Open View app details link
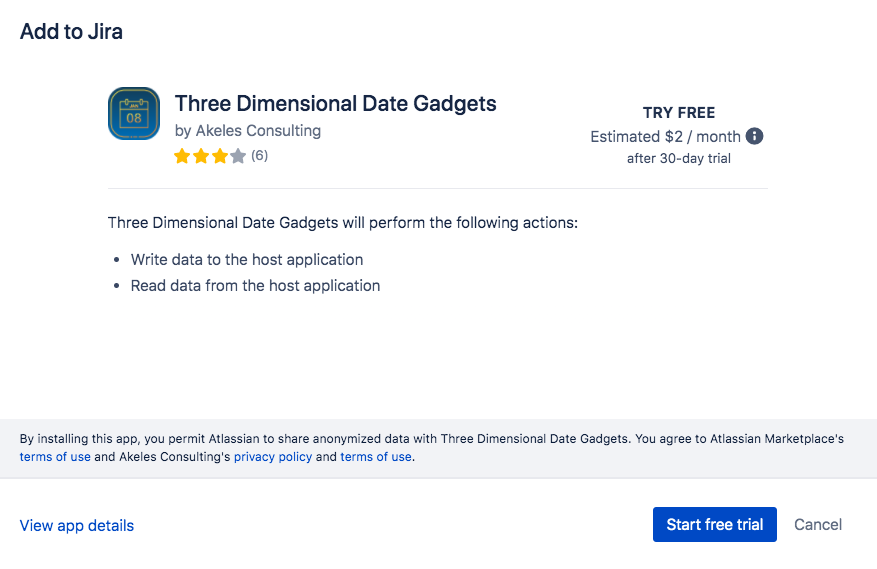The height and width of the screenshot is (569, 877). tap(77, 526)
